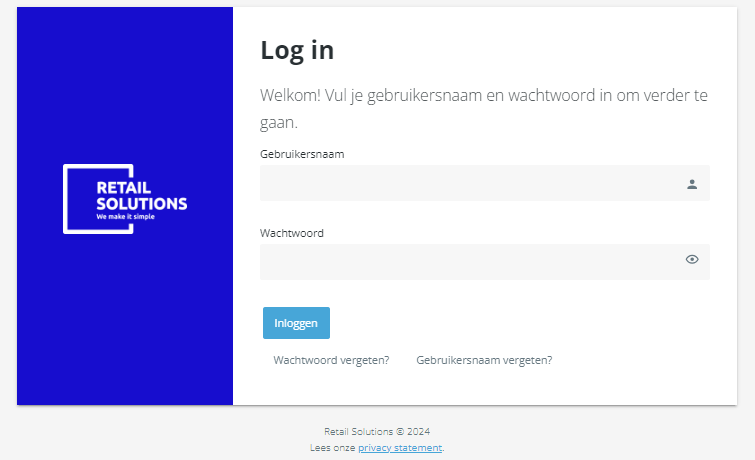This screenshot has height=460, width=755.
Task: Click the Inloggen button
Action: click(296, 323)
